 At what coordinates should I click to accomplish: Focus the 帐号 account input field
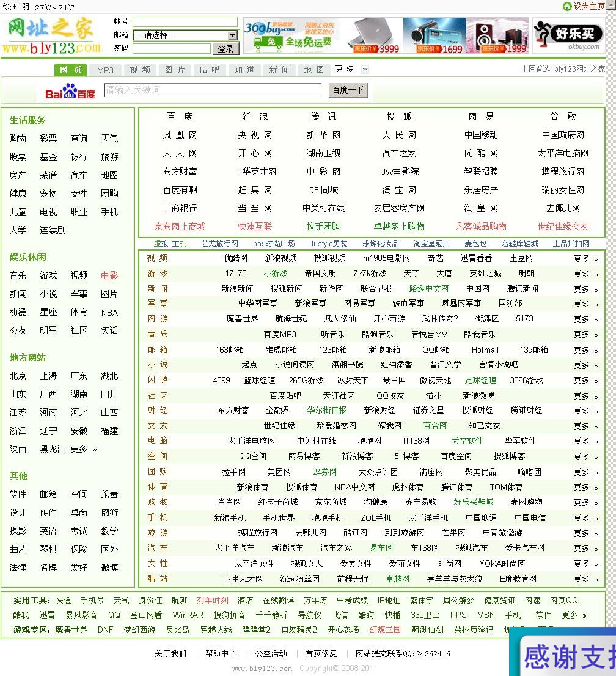click(x=185, y=21)
